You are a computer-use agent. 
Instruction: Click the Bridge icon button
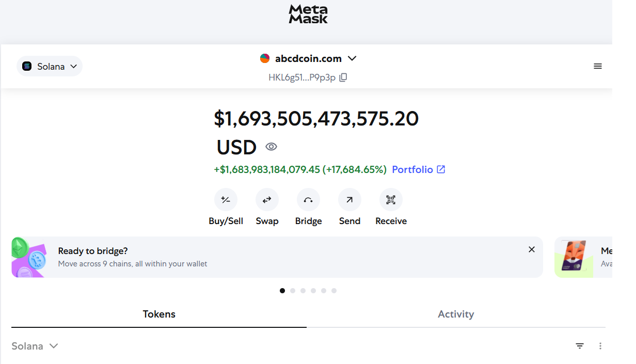(x=308, y=200)
